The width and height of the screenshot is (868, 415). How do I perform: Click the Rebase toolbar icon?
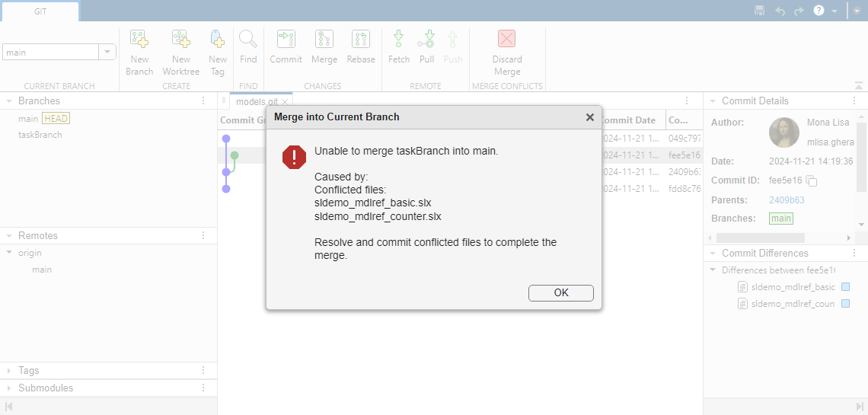[361, 40]
